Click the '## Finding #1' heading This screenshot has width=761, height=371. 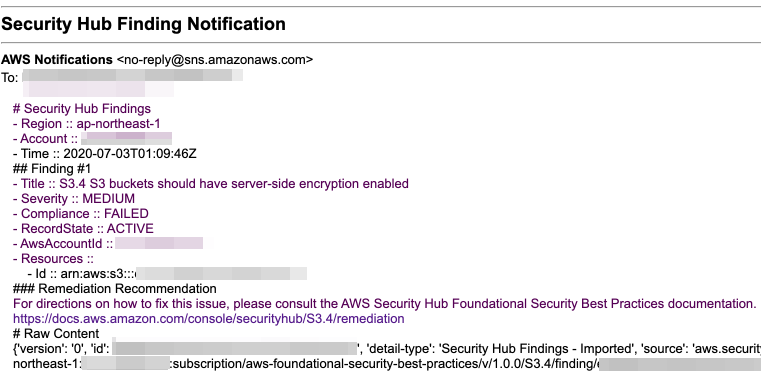coord(51,169)
